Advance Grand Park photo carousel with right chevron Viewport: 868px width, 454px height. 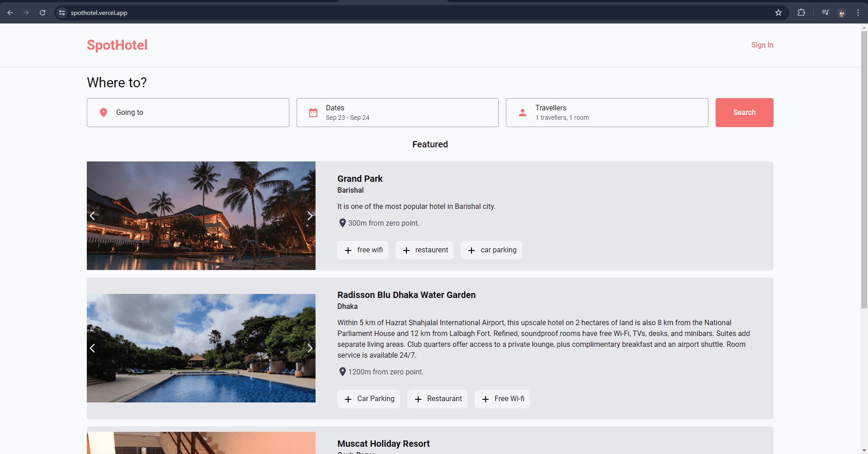310,216
